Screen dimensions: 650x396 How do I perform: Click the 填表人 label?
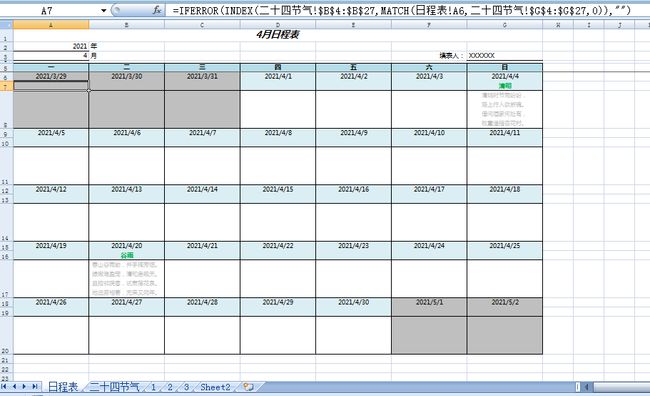[x=451, y=56]
